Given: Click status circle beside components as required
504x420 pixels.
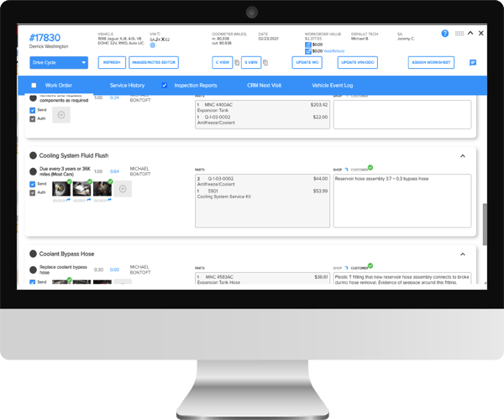Looking at the screenshot, I should [33, 97].
